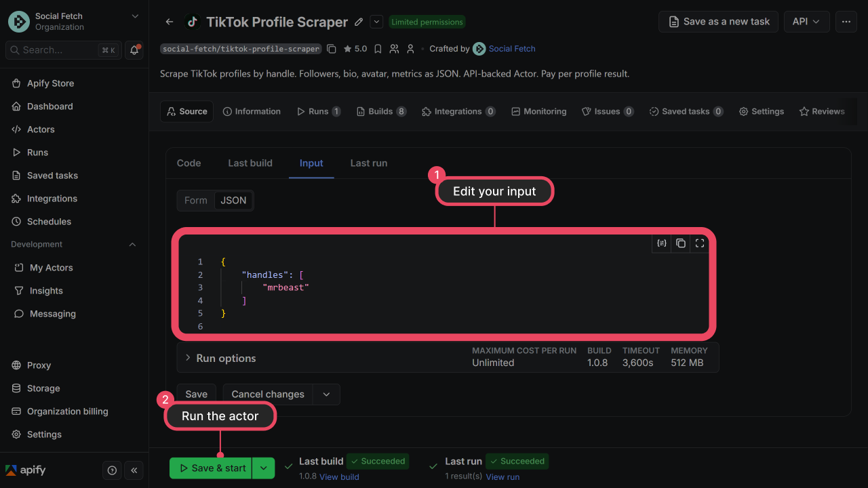
Task: Click the back arrow beside TikTok Profile Scraper
Action: (170, 22)
